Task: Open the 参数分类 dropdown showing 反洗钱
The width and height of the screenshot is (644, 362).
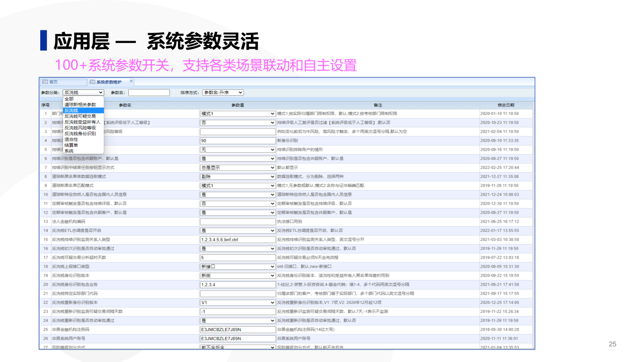Action: click(83, 93)
